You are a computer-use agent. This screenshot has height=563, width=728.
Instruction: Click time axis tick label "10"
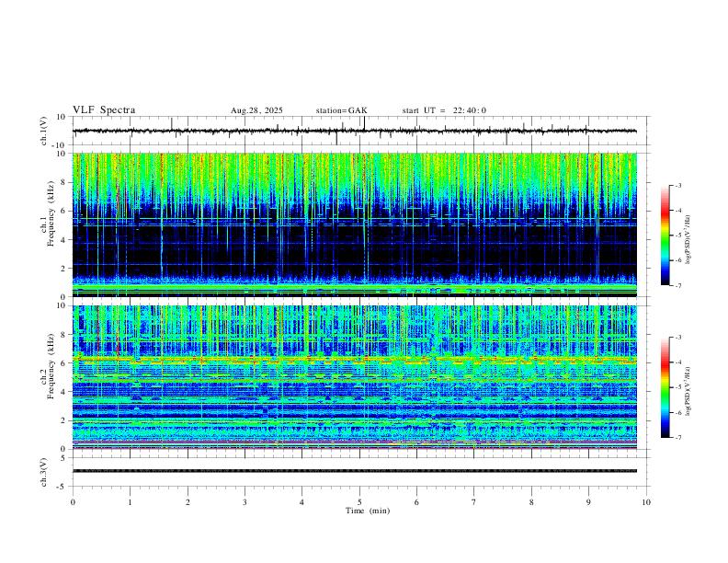tap(646, 502)
